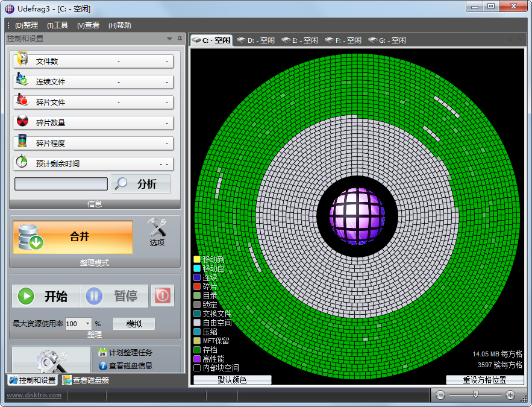The height and width of the screenshot is (407, 532).
Task: Collapse the 整理 section header
Action: (95, 335)
